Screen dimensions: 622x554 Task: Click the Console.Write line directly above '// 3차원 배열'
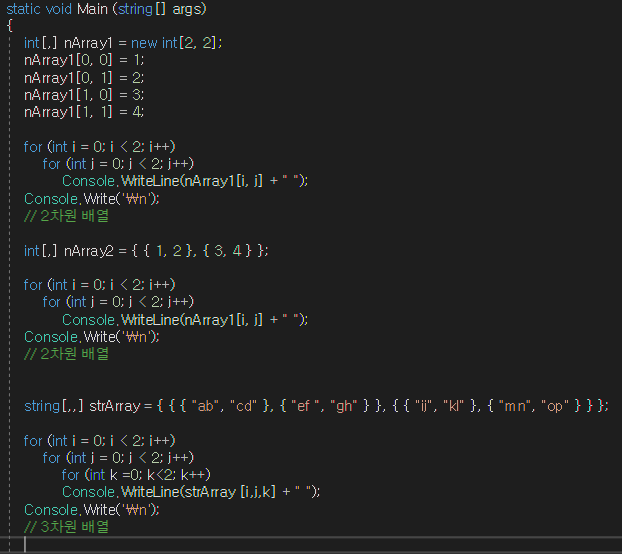pos(92,510)
